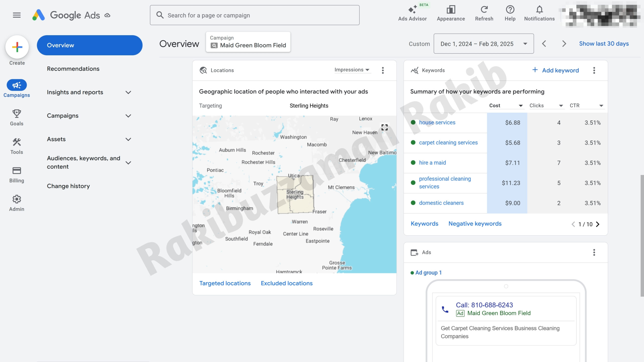Open Locations card three-dot menu
This screenshot has width=644, height=362.
click(383, 70)
